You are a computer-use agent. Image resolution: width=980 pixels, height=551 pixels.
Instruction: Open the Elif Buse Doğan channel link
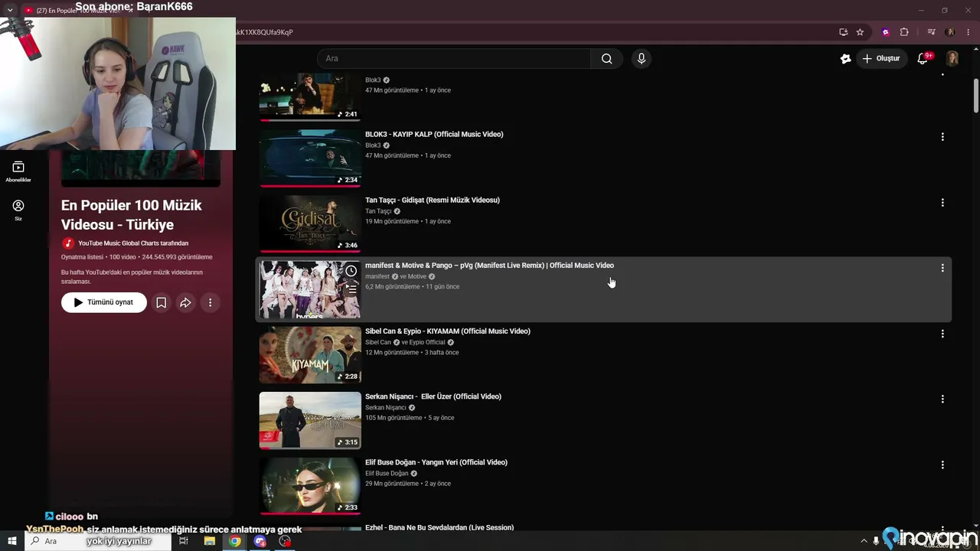point(387,473)
